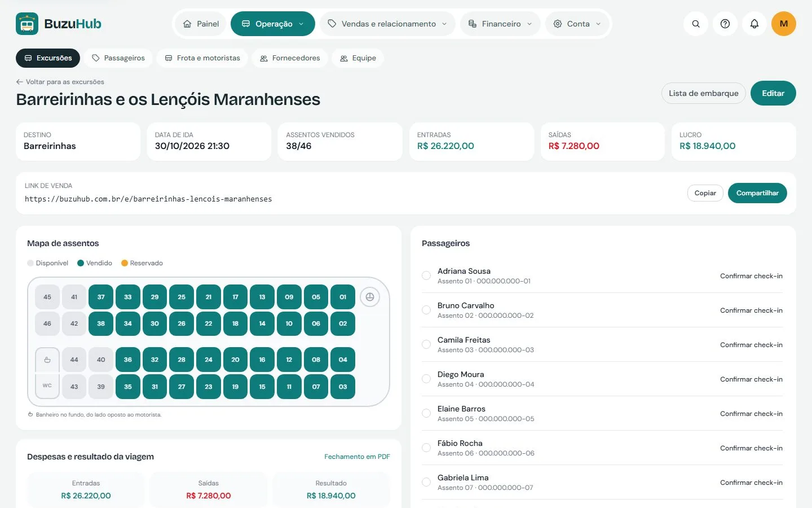Click the Lista de embarque button
Image resolution: width=812 pixels, height=508 pixels.
[x=704, y=93]
